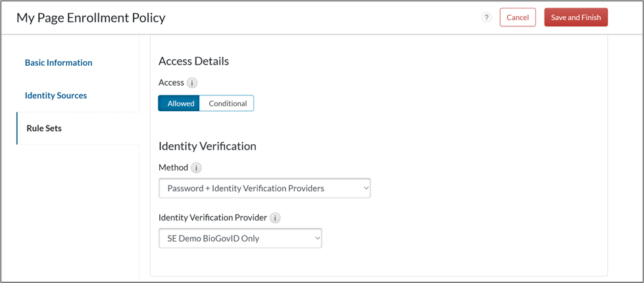Go to the Basic Information tab
This screenshot has width=644, height=283.
(59, 63)
